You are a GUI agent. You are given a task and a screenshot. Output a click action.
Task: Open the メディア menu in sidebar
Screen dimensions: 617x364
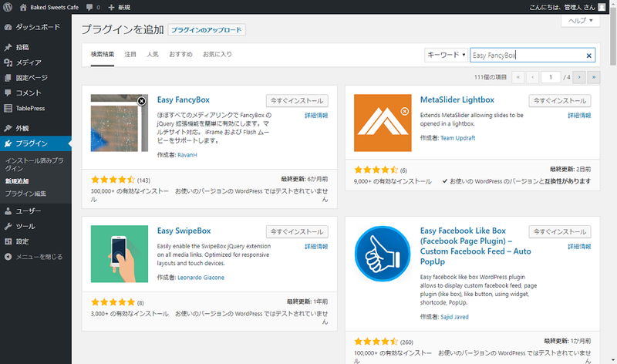point(29,62)
